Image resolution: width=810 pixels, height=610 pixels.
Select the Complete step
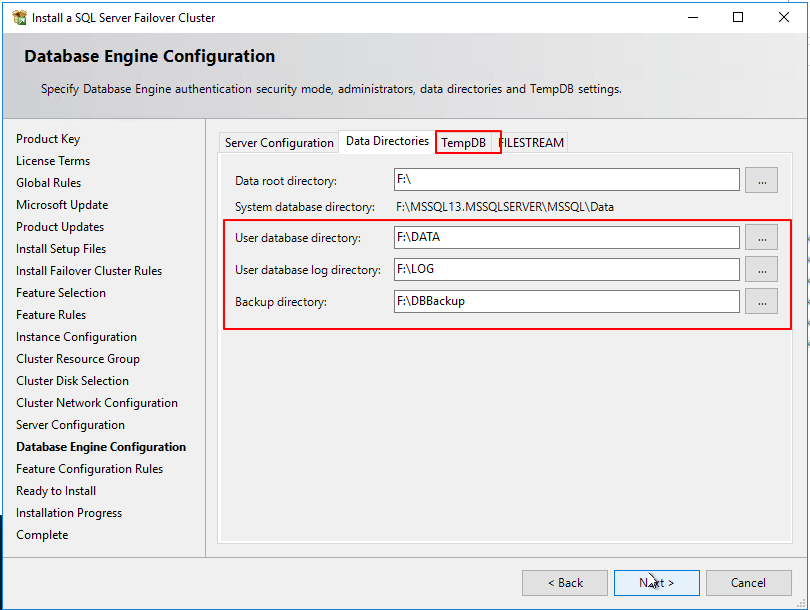coord(42,535)
